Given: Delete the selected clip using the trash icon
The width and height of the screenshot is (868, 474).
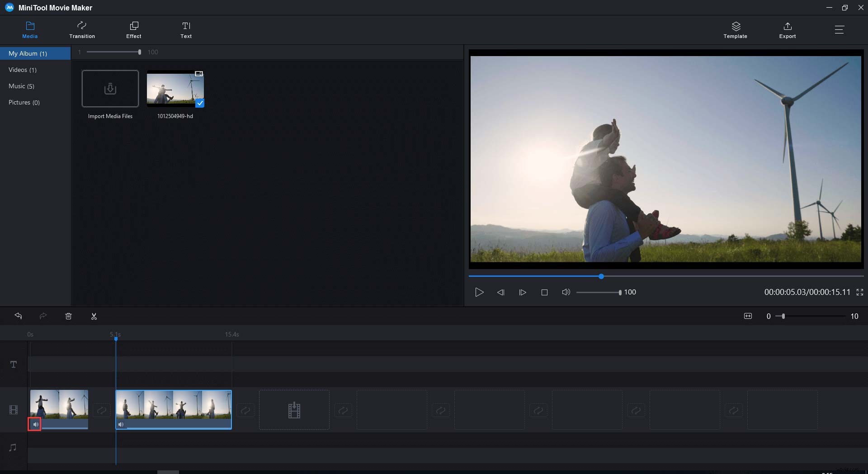Looking at the screenshot, I should tap(68, 316).
